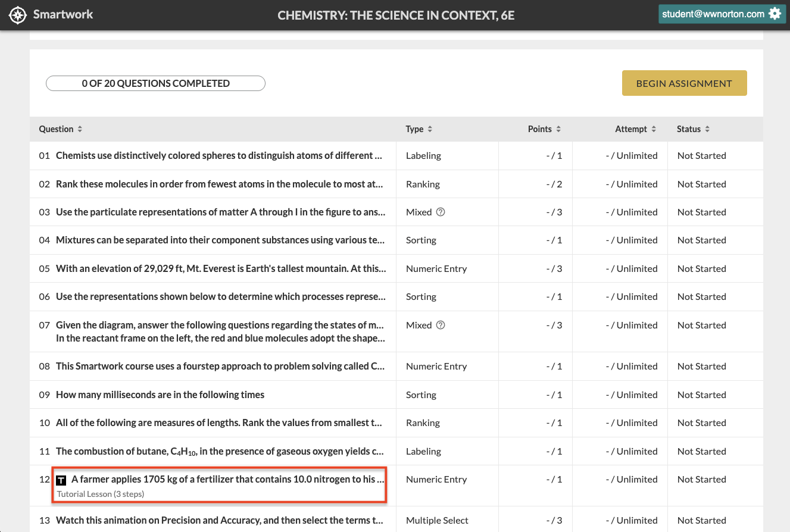Screen dimensions: 790x532
Task: Click the Tutorial Lesson (3 steps) label
Action: pyautogui.click(x=101, y=494)
